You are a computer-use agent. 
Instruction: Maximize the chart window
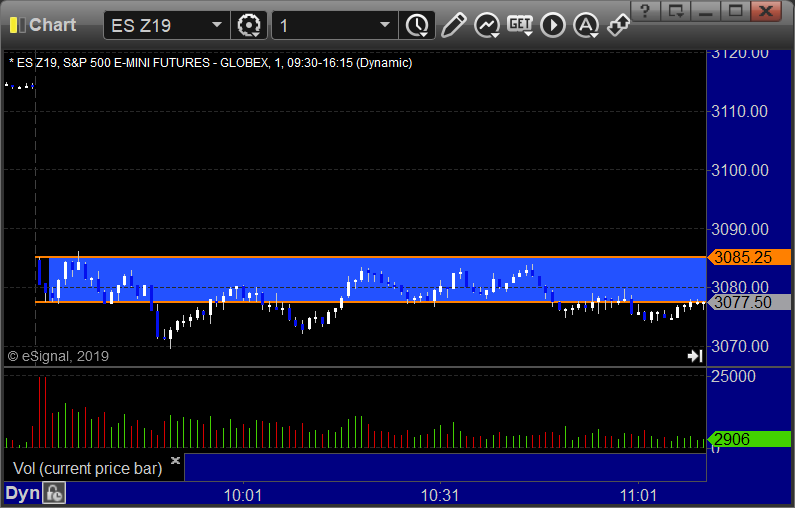pyautogui.click(x=735, y=11)
